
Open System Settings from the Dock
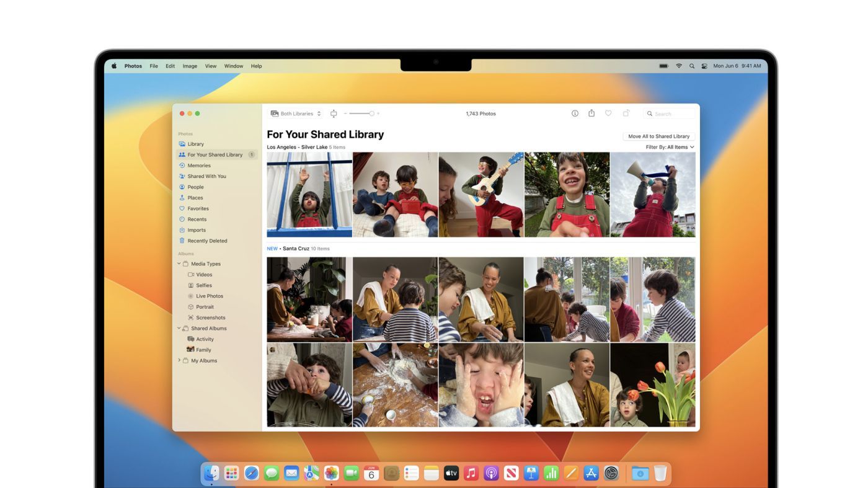tap(611, 473)
